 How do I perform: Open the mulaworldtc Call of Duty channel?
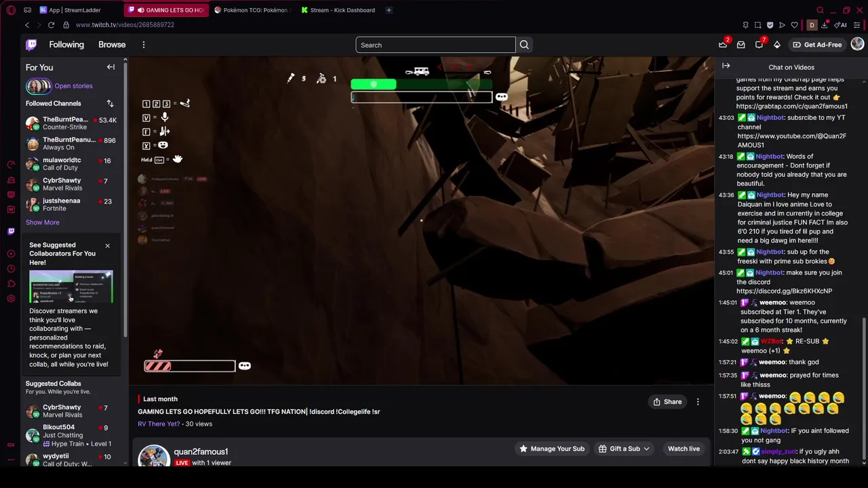[71, 164]
